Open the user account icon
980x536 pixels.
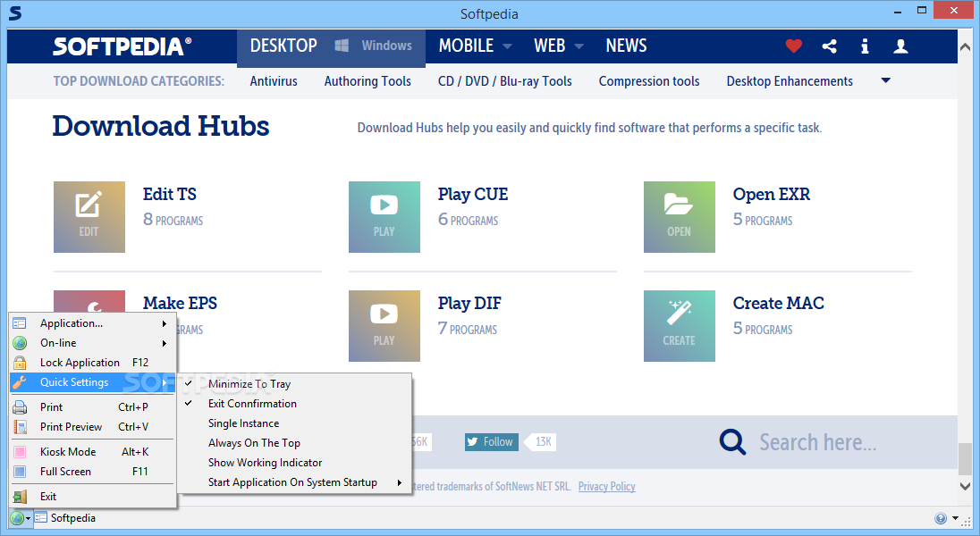900,46
